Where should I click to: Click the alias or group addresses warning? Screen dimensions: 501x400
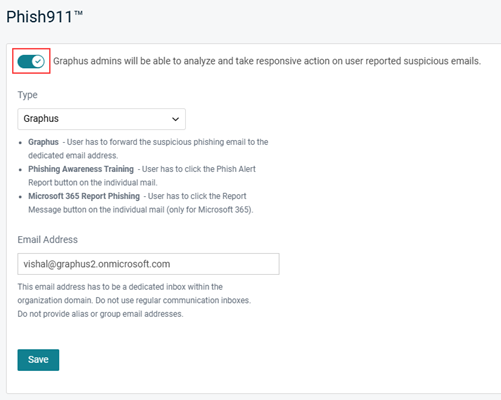100,314
